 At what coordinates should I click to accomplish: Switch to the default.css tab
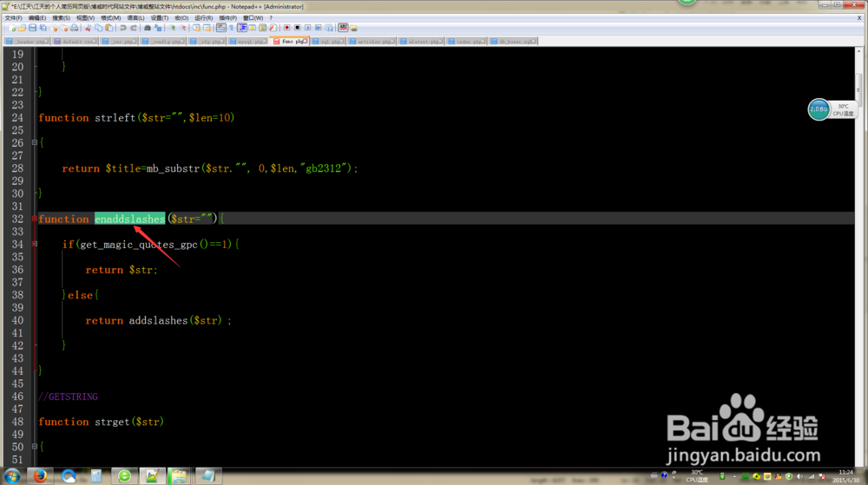pyautogui.click(x=76, y=42)
